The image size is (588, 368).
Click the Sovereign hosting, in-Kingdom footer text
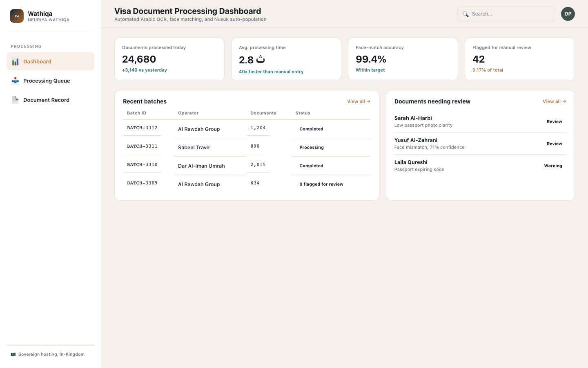[x=51, y=355]
